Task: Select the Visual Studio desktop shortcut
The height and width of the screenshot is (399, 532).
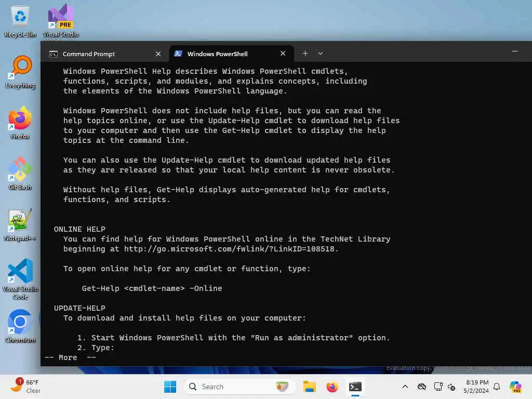Action: click(61, 21)
